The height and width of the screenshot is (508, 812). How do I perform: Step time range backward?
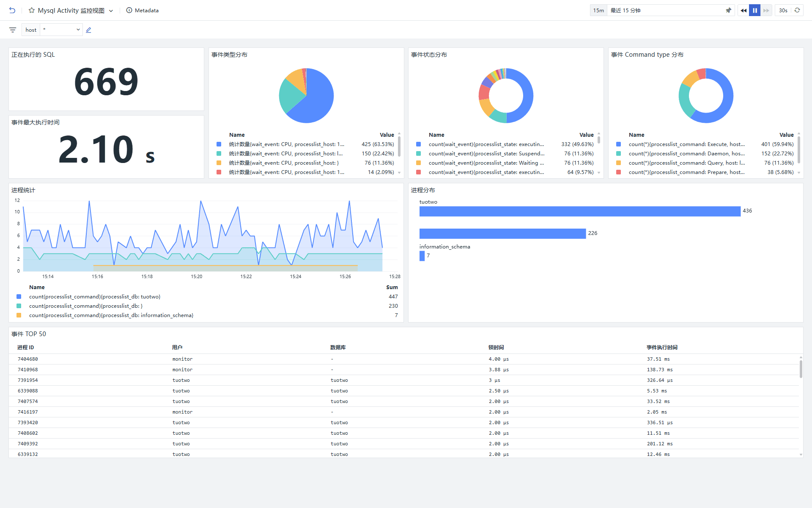[743, 10]
